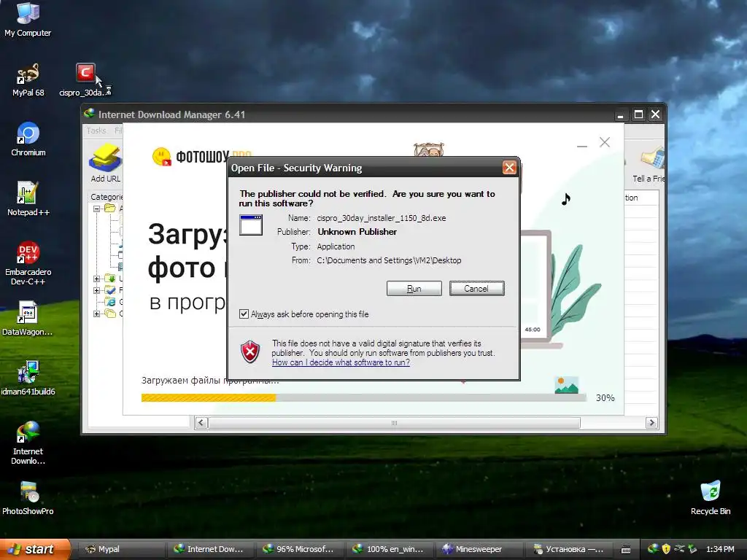Collapse the first folder in the IDM Categories tree
Image resolution: width=747 pixels, height=560 pixels.
97,209
